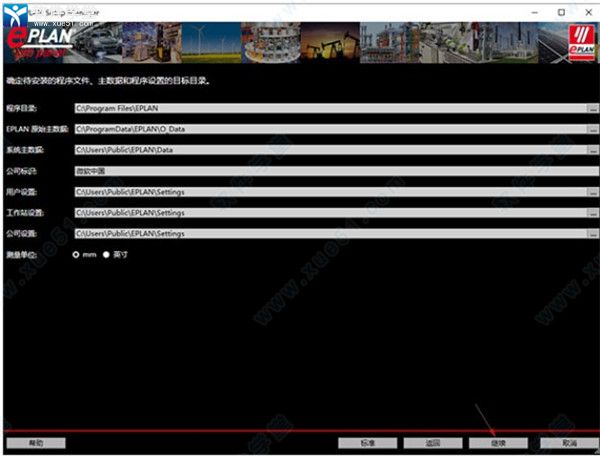
Task: Click the 程序目录 label
Action: (21, 109)
